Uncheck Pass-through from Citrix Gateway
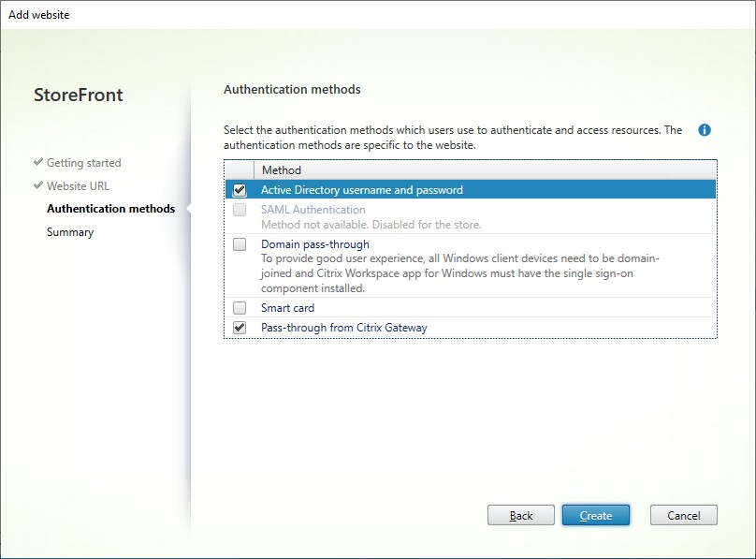Image resolution: width=756 pixels, height=559 pixels. pyautogui.click(x=239, y=328)
